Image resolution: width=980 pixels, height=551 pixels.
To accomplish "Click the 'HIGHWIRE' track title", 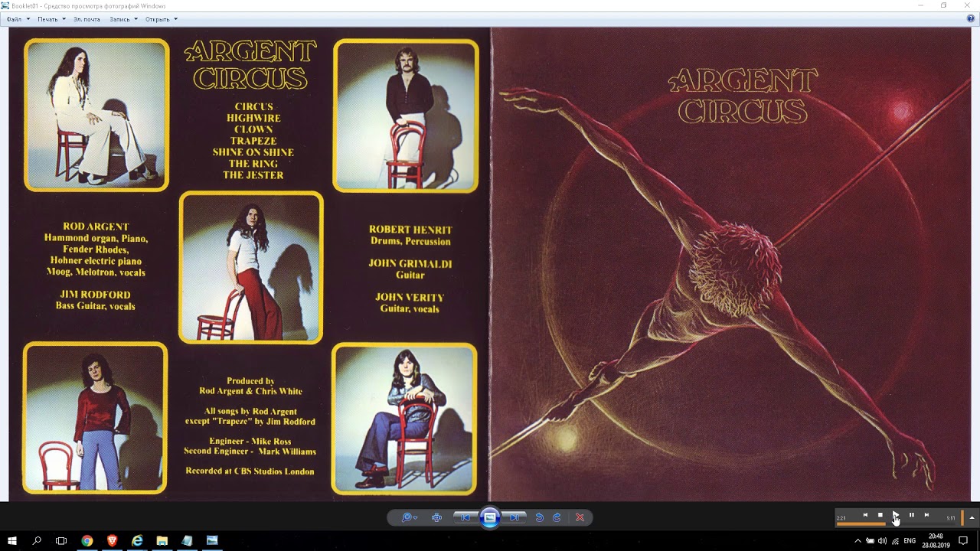I will point(253,119).
